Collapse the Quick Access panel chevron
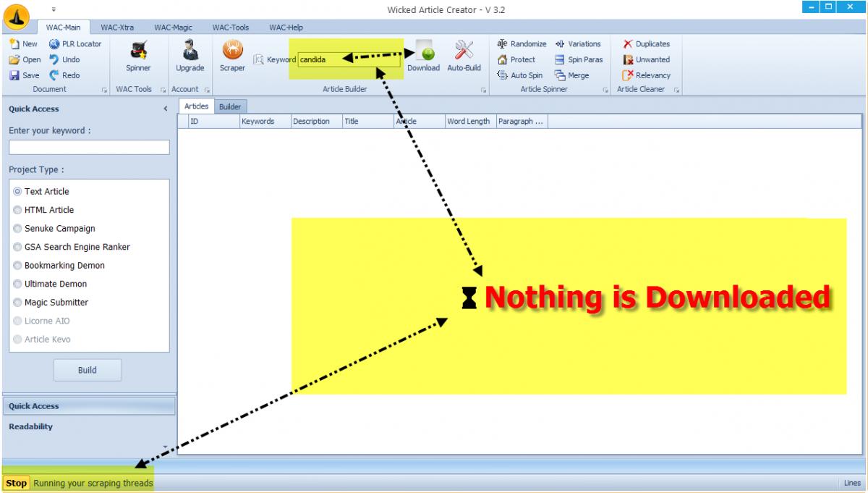Viewport: 868px width, 493px height. coord(166,109)
